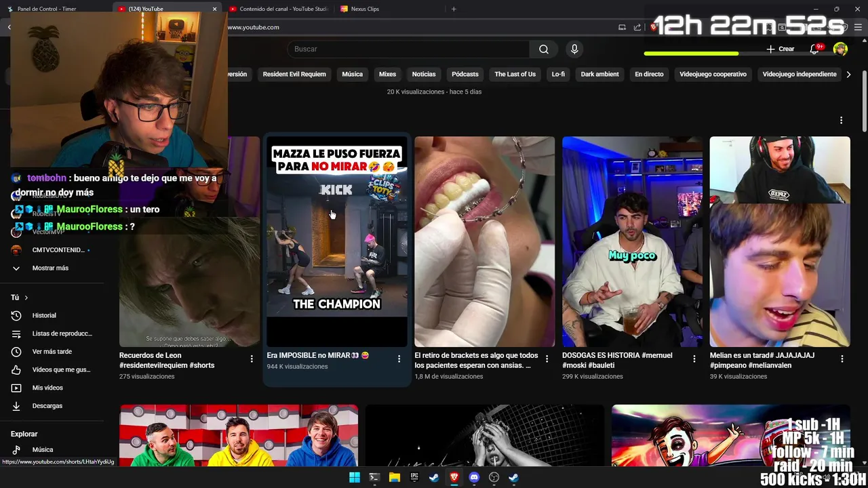
Task: Open title link Melian es un tarad#
Action: pyautogui.click(x=762, y=360)
